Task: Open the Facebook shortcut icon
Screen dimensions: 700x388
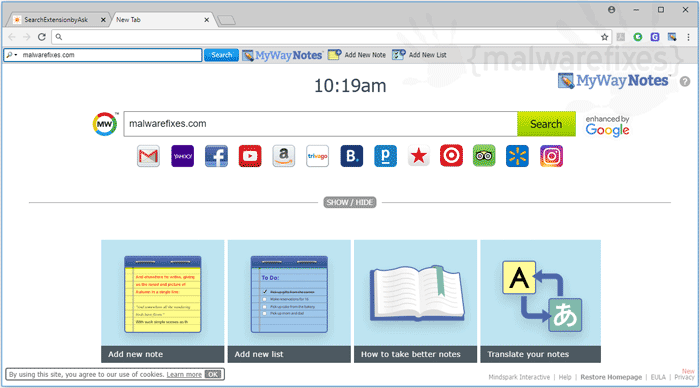Action: click(216, 156)
